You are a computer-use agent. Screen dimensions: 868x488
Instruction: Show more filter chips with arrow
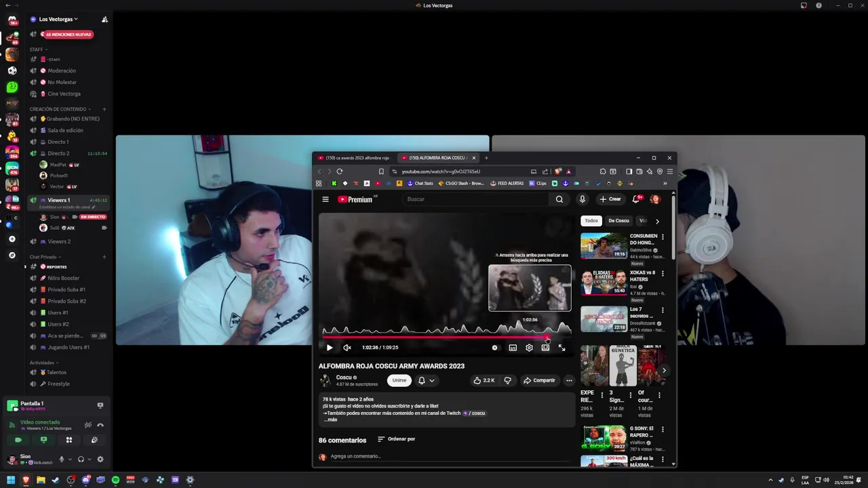(x=657, y=221)
